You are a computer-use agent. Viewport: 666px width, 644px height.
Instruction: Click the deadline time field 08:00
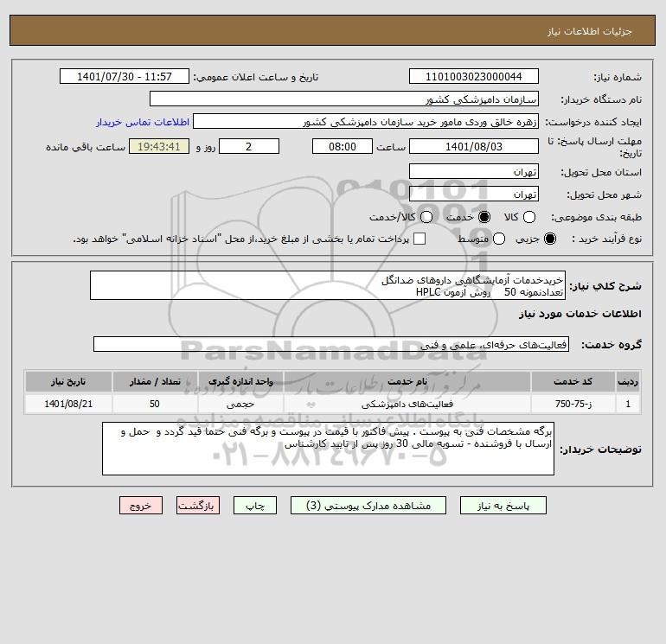(343, 146)
